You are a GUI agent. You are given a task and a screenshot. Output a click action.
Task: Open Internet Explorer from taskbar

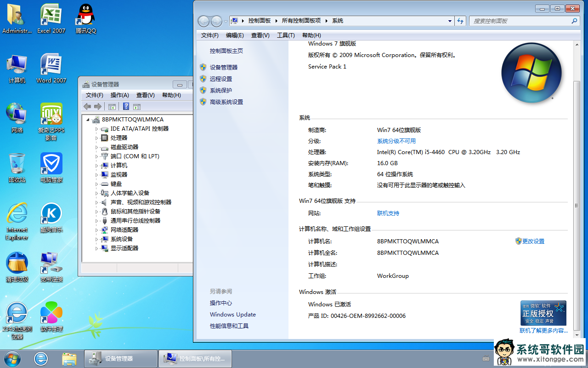pos(41,358)
